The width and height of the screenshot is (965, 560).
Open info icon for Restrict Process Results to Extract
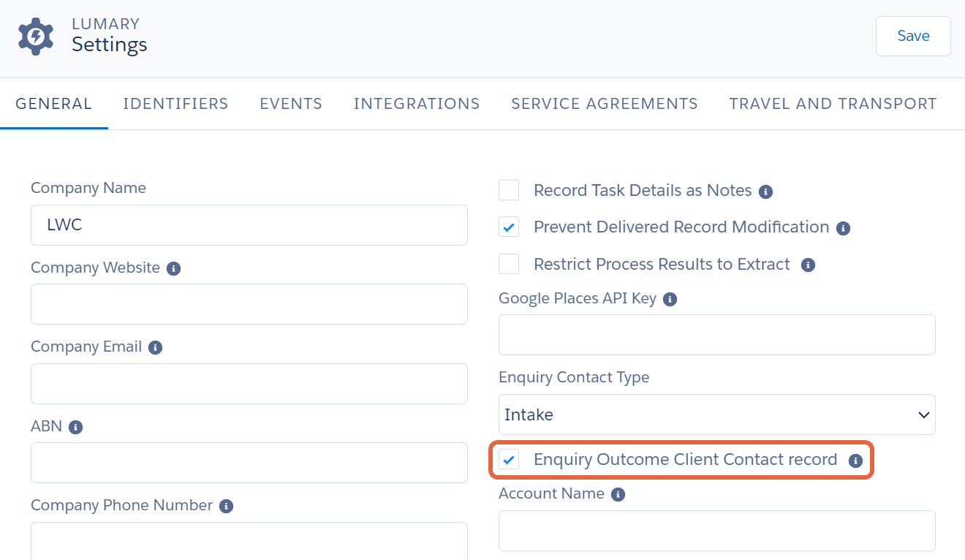[x=808, y=265]
